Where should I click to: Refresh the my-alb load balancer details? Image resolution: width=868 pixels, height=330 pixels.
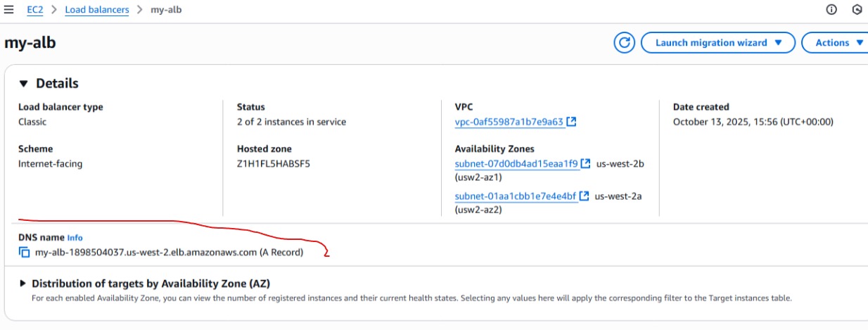(624, 43)
